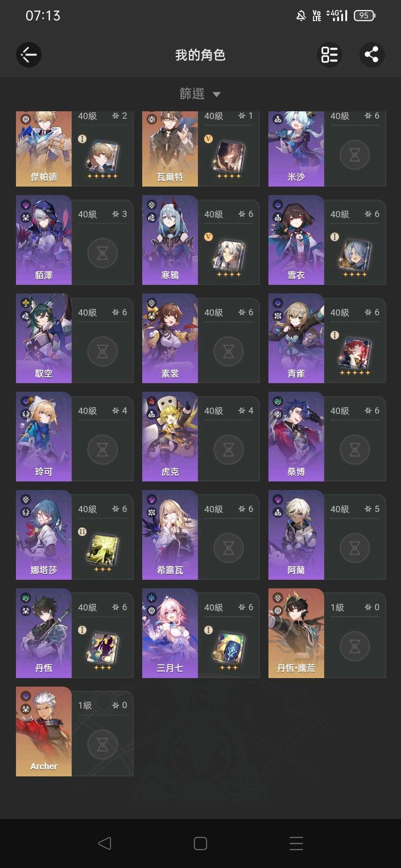
Task: Switch the list layout view icon
Action: pos(329,54)
